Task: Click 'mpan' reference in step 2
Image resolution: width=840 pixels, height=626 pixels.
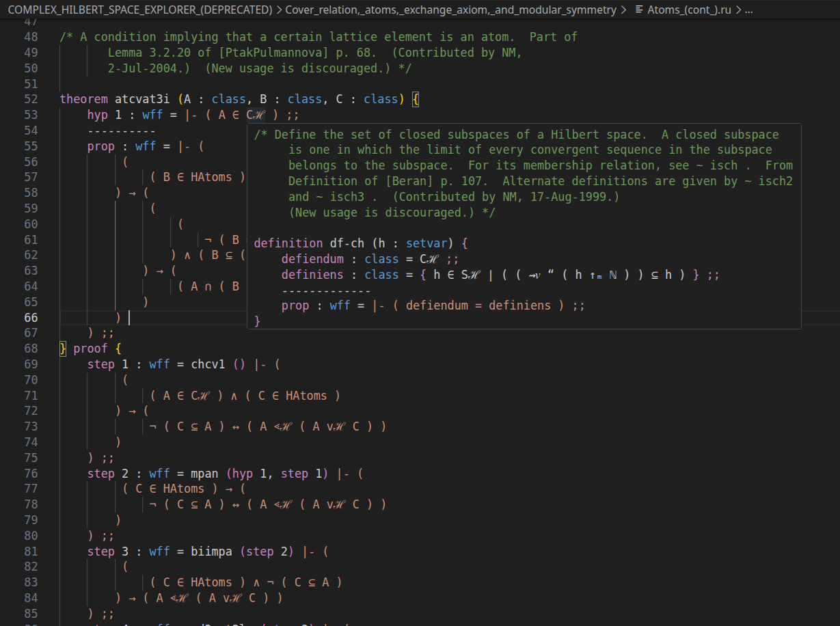Action: [x=204, y=474]
